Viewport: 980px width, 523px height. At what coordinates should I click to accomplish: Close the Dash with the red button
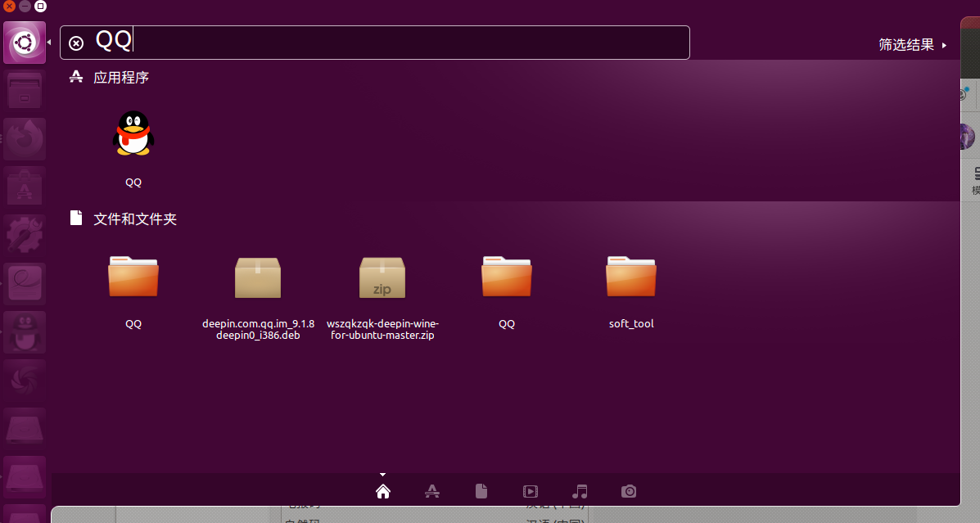tap(9, 7)
